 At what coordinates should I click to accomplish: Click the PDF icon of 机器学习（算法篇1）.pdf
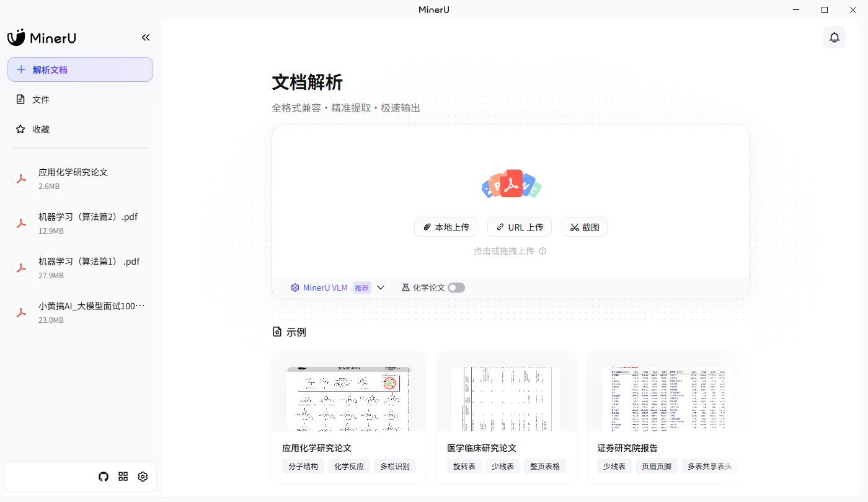click(21, 268)
